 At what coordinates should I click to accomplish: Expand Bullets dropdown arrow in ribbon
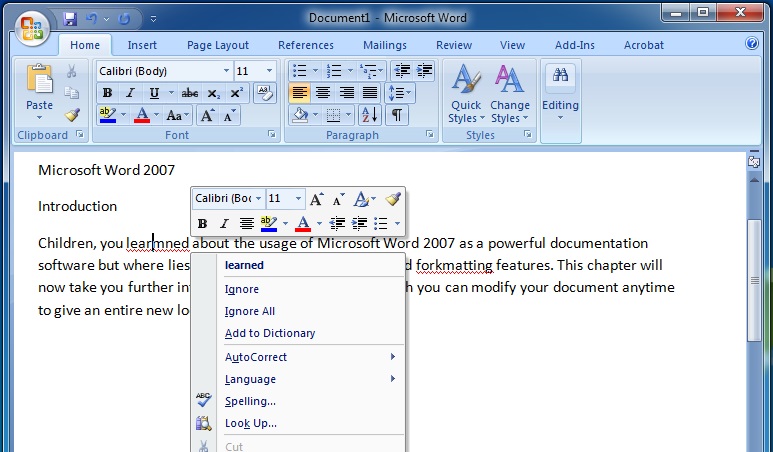tap(315, 71)
